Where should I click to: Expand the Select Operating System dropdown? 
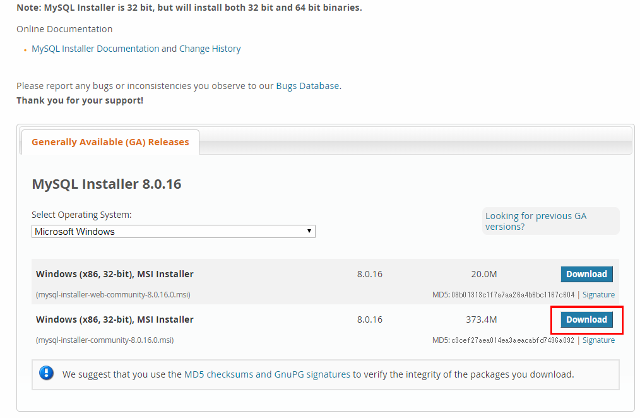(173, 231)
